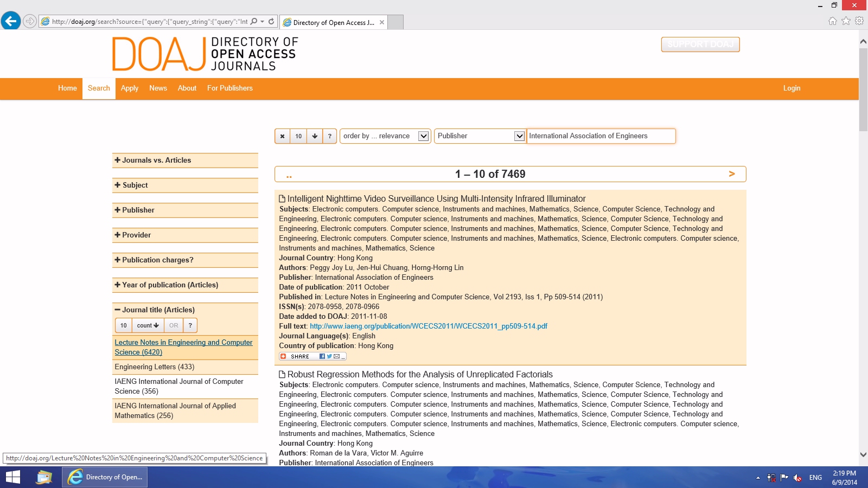Expand the Subject facet
This screenshot has height=488, width=868.
185,185
